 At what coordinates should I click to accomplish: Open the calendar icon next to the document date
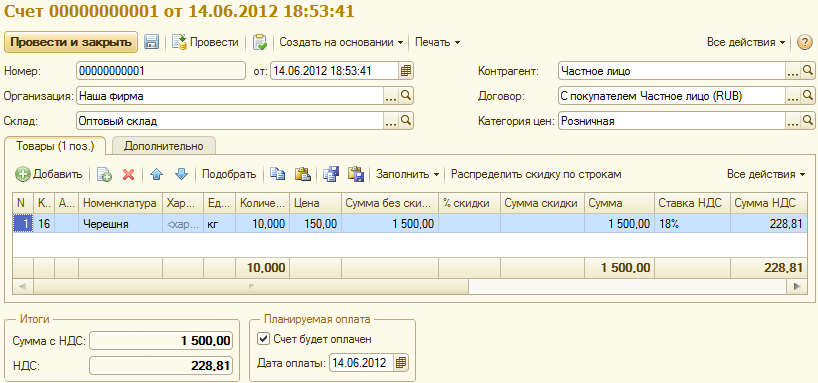tap(406, 70)
